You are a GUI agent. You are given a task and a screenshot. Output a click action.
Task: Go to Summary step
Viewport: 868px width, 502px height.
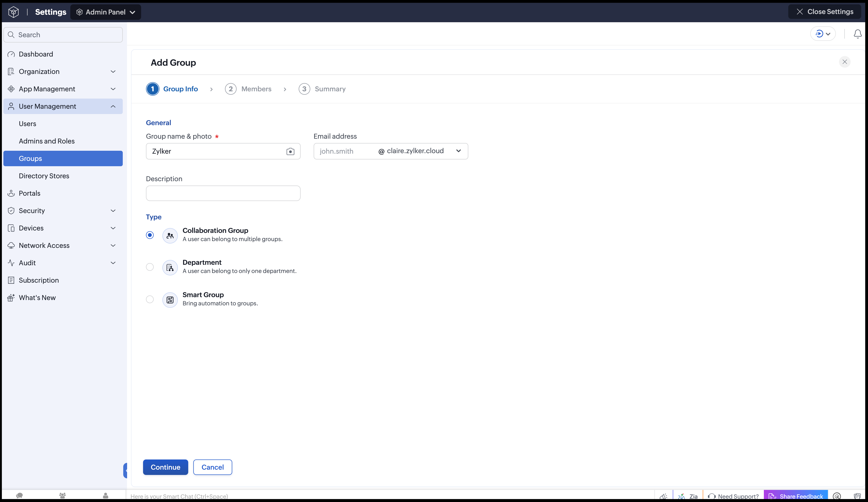322,89
